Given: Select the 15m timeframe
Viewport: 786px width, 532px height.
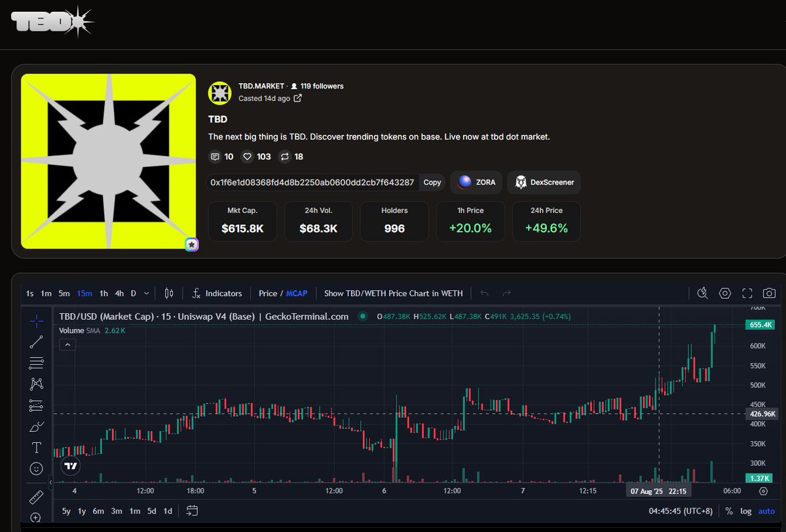Looking at the screenshot, I should coord(84,293).
